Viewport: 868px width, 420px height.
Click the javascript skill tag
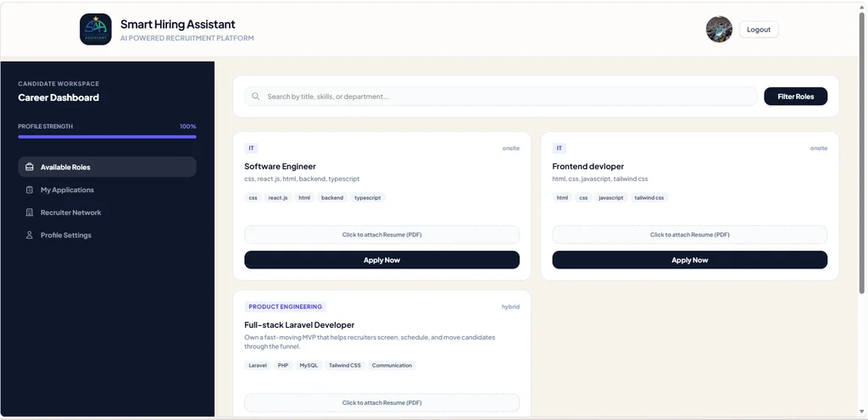[611, 197]
